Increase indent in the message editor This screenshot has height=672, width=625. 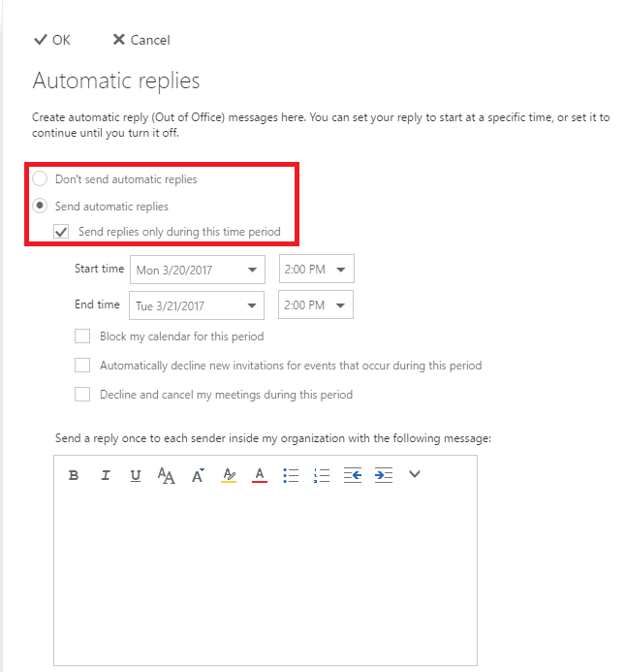(384, 475)
